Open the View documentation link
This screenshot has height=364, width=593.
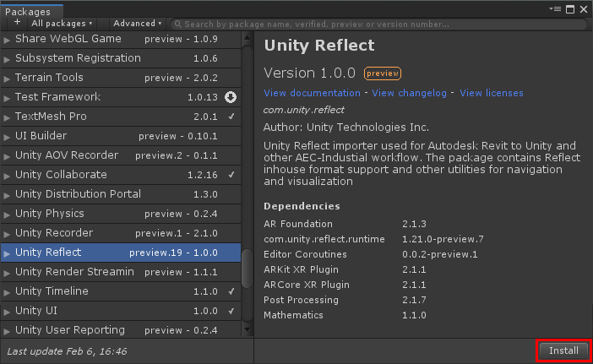pyautogui.click(x=312, y=93)
